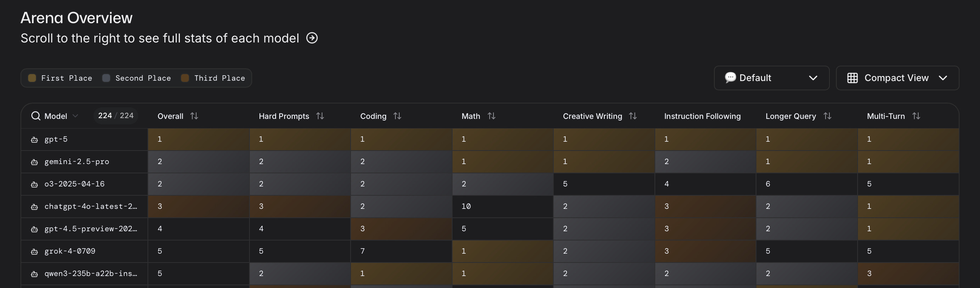Click the 224 / 224 model count badge

click(x=116, y=115)
